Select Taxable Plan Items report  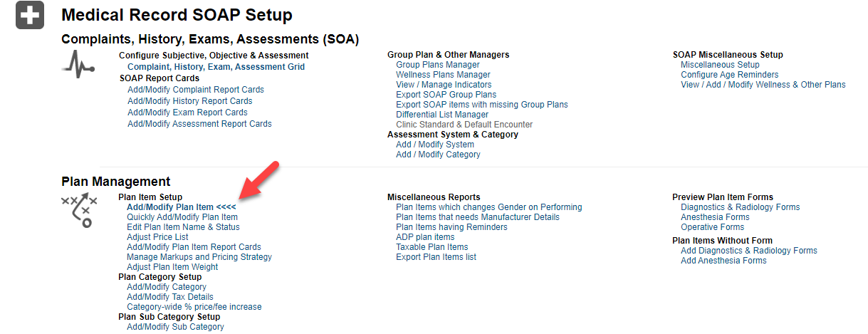tap(432, 247)
